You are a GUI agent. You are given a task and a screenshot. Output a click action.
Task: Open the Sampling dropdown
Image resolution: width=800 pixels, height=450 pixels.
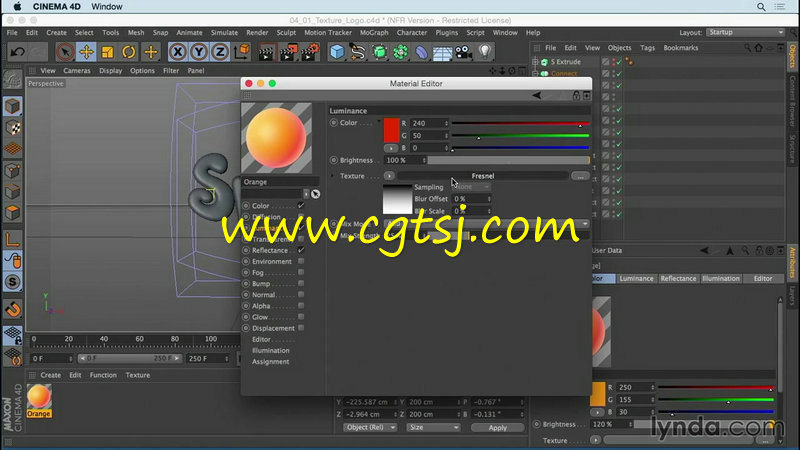point(472,187)
